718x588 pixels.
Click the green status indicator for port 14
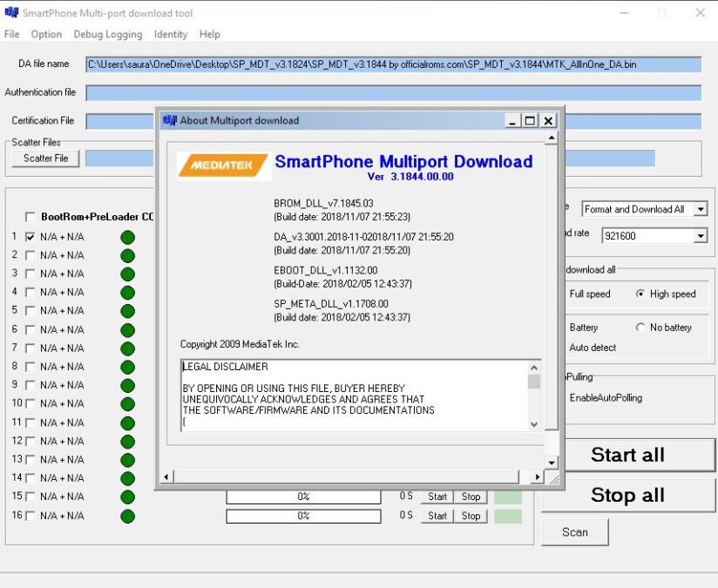pyautogui.click(x=128, y=478)
